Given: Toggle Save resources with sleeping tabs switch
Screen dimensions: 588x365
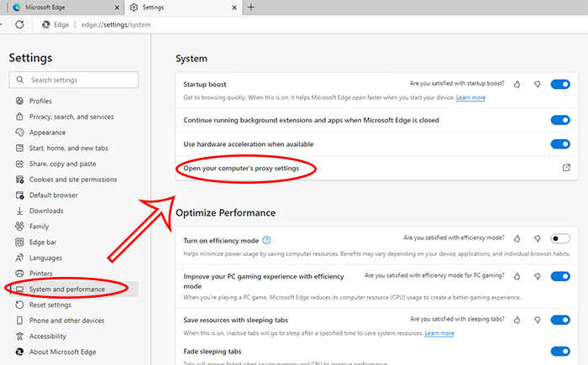Looking at the screenshot, I should [x=560, y=320].
